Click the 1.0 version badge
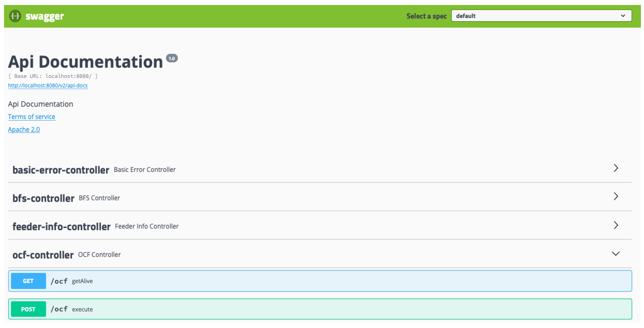The height and width of the screenshot is (328, 644). (172, 58)
